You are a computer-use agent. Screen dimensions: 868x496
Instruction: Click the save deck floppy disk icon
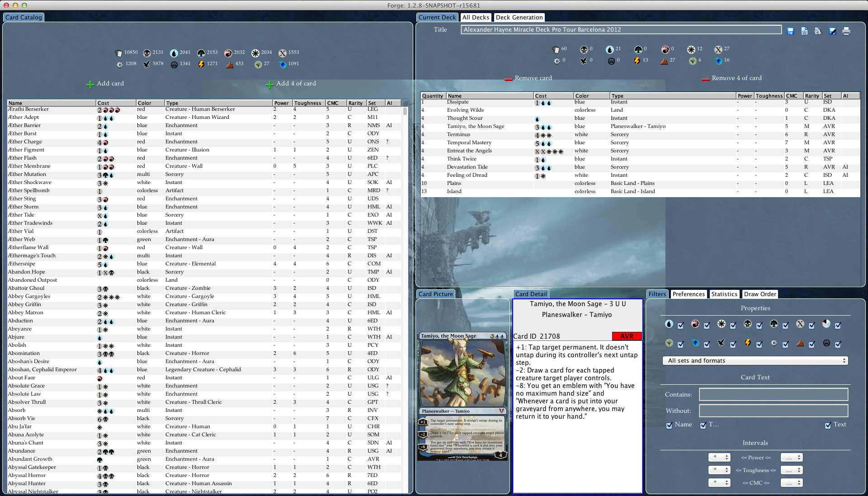790,31
